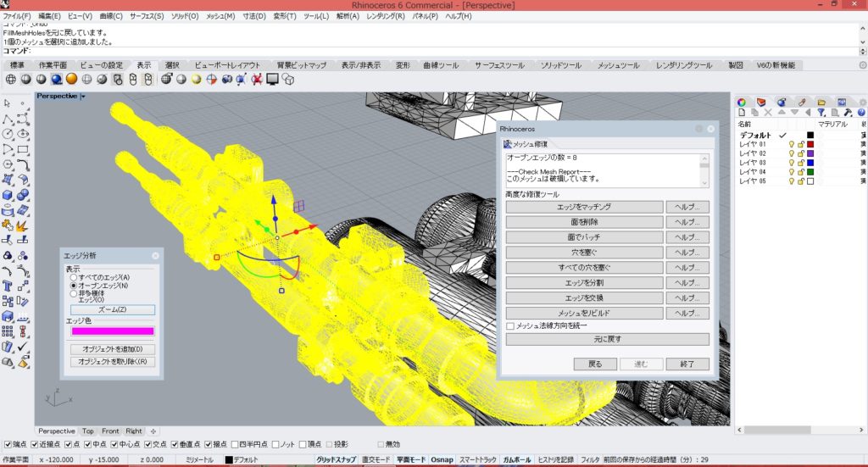Click the red-white zebra analysis sphere icon
868x467 pixels.
click(211, 80)
